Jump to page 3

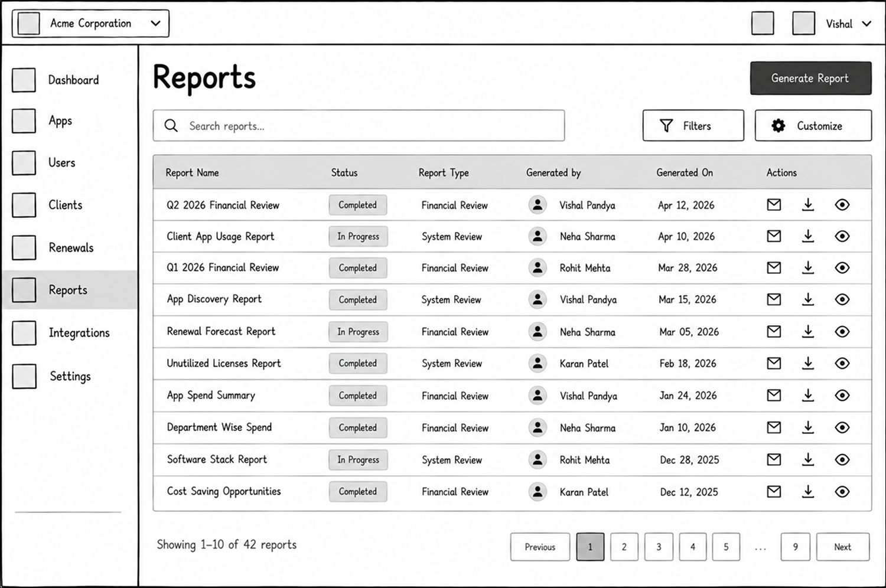pos(659,547)
